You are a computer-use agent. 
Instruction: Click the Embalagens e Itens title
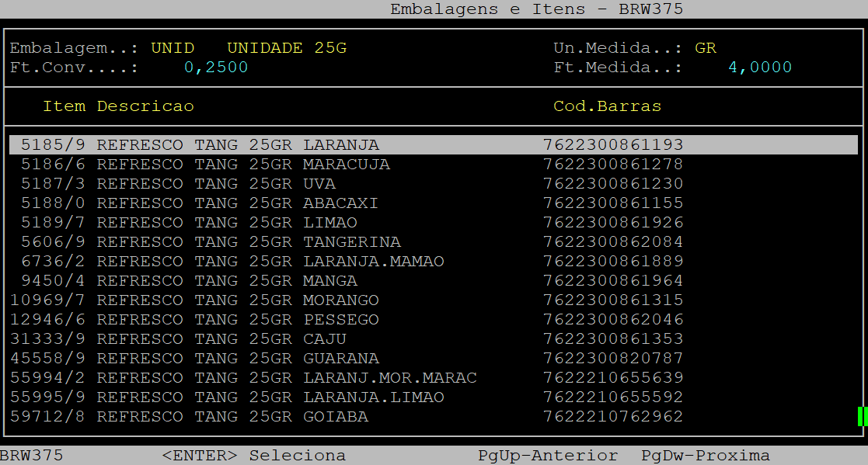pyautogui.click(x=487, y=9)
